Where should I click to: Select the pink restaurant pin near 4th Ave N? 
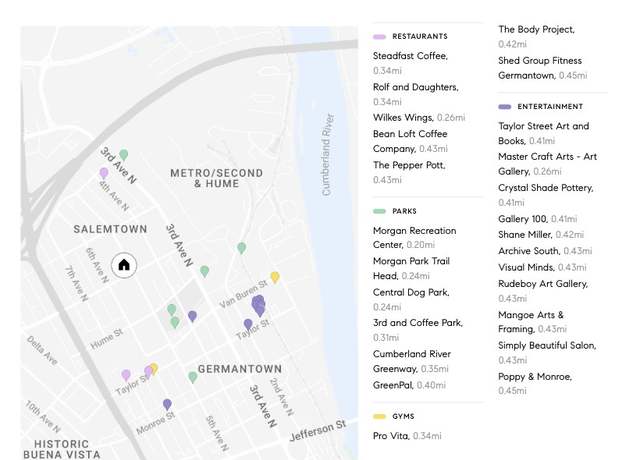(x=104, y=173)
